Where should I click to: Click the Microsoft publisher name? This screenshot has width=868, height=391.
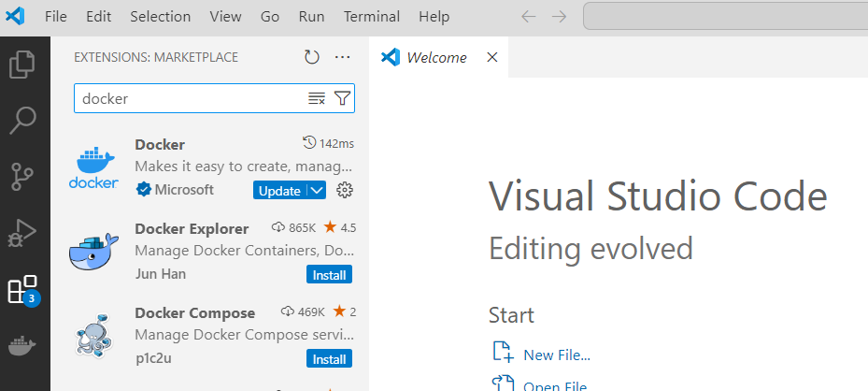[184, 190]
